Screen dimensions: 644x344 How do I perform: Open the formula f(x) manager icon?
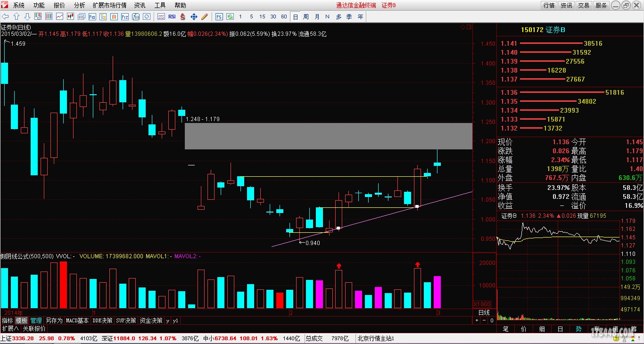135,16
